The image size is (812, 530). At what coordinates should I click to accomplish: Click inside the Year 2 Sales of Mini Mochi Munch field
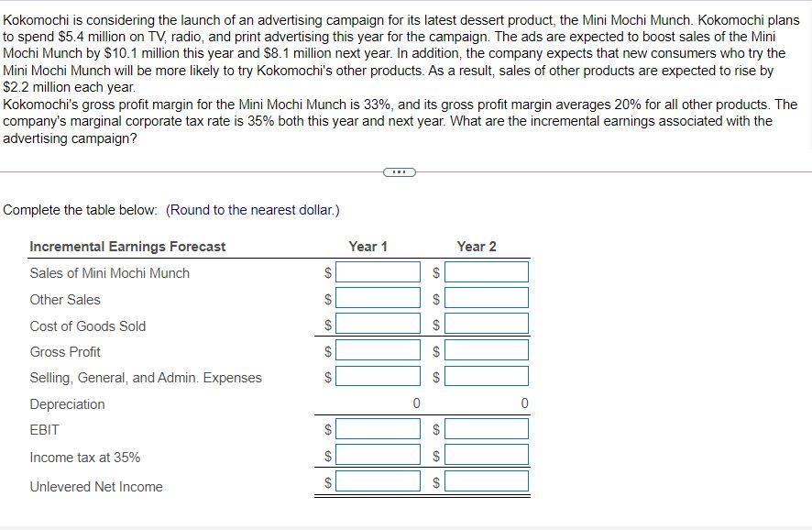coord(487,271)
